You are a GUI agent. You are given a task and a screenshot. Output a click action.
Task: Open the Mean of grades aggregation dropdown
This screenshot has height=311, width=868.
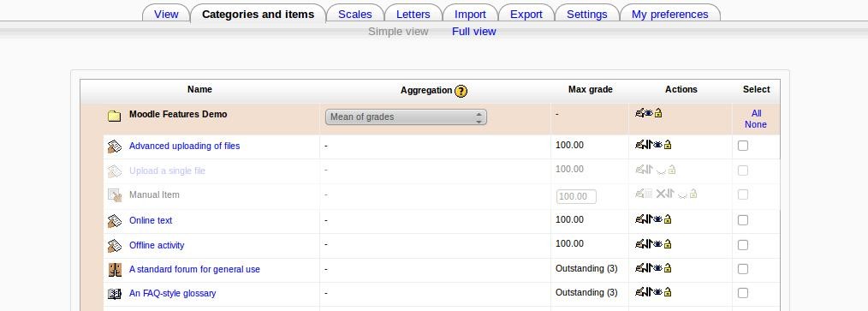(x=406, y=117)
